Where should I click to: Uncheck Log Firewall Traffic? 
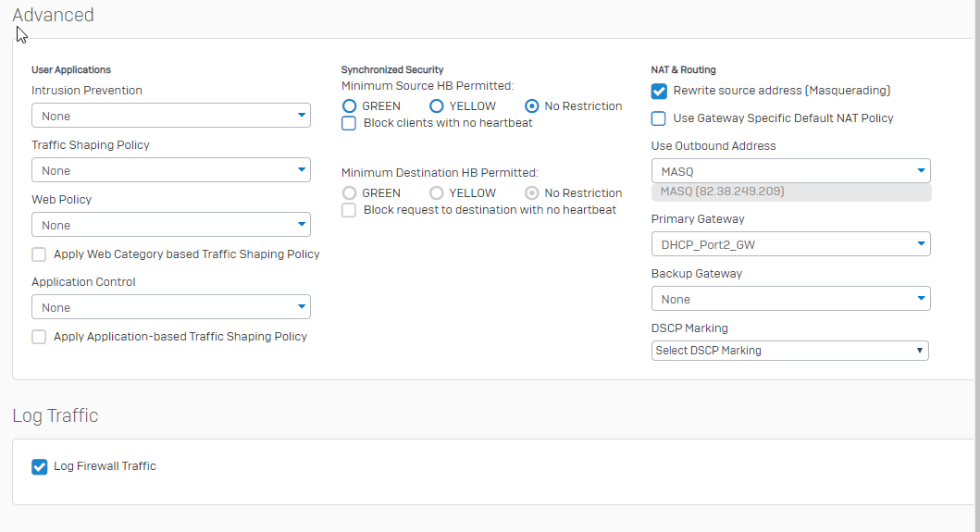(x=39, y=466)
